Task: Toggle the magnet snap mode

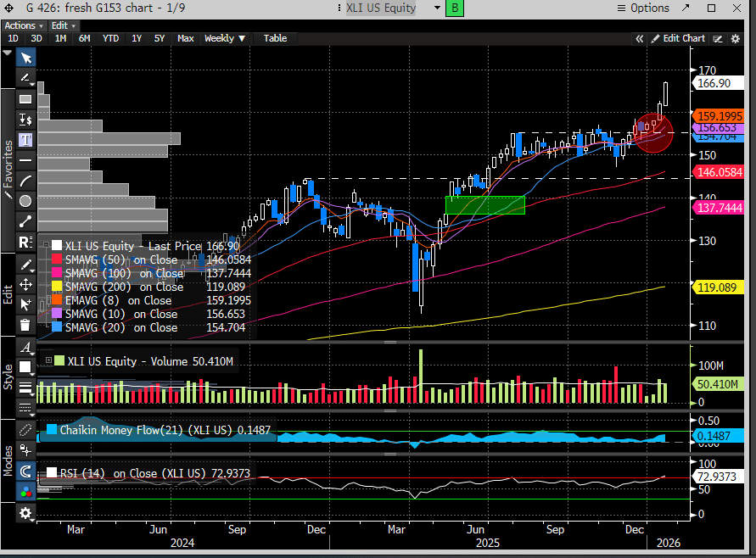Action: coord(25,472)
